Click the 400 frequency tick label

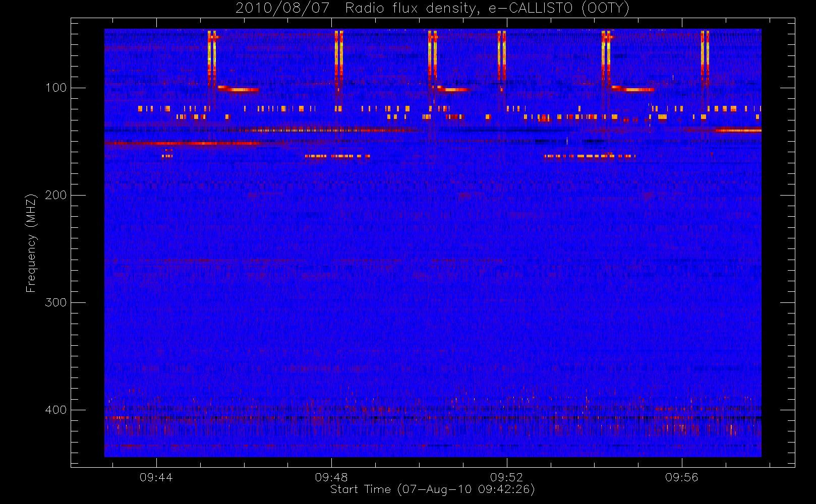coord(56,410)
